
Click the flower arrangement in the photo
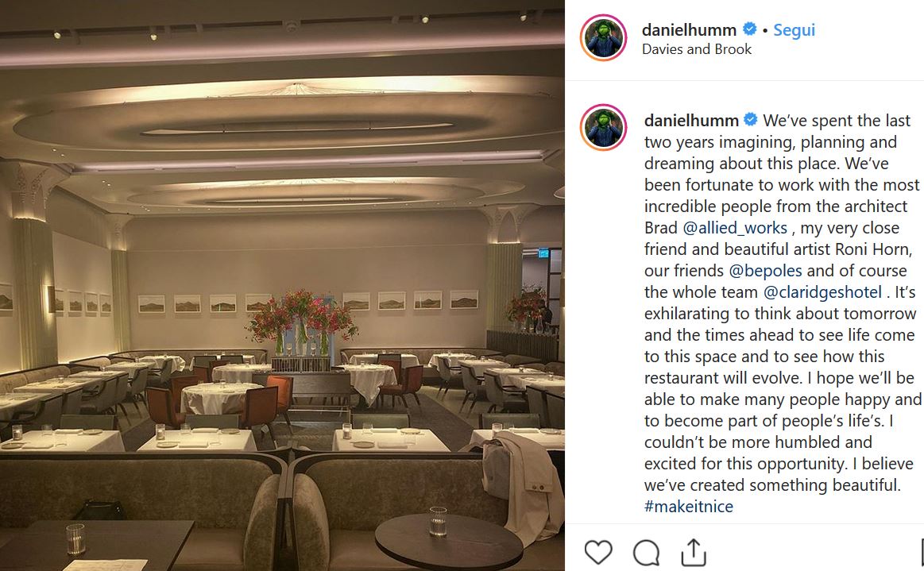tap(300, 323)
